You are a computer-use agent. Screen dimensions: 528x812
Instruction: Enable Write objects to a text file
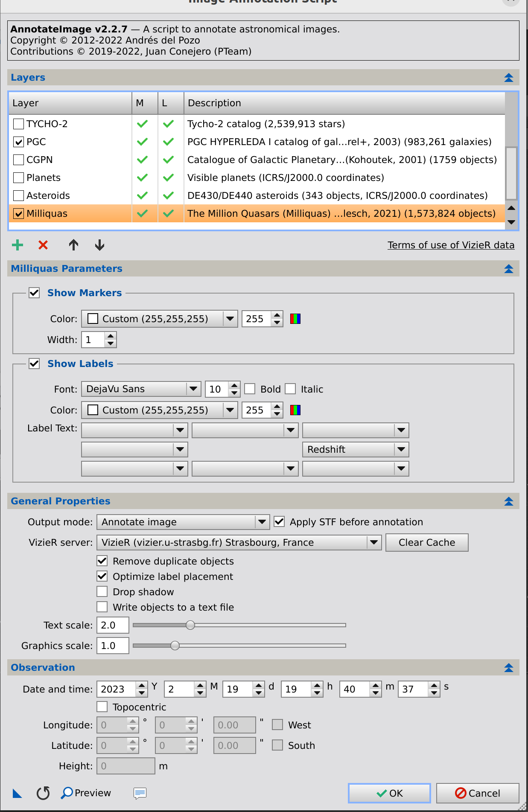(x=102, y=607)
